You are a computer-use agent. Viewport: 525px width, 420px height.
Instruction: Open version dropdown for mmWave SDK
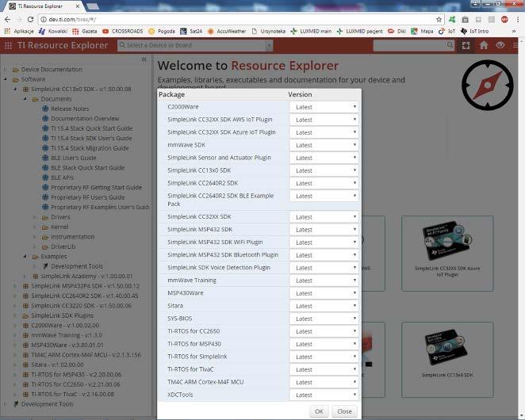(x=324, y=145)
